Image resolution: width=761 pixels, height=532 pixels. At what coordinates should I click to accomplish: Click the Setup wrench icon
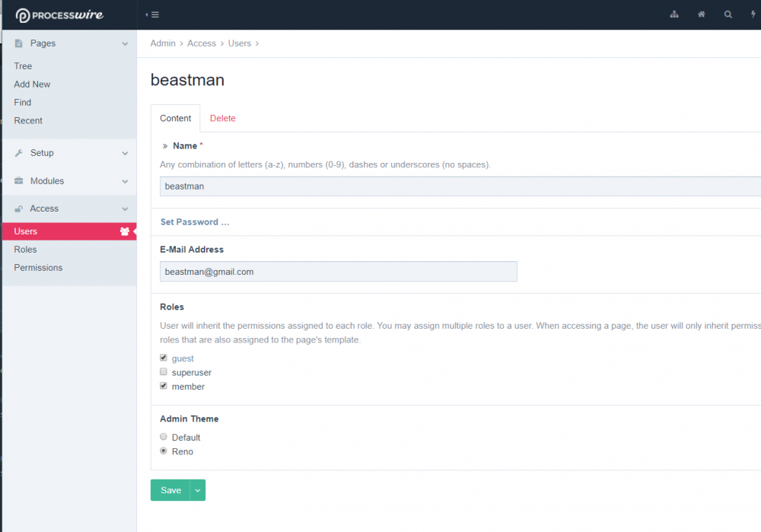coord(19,153)
